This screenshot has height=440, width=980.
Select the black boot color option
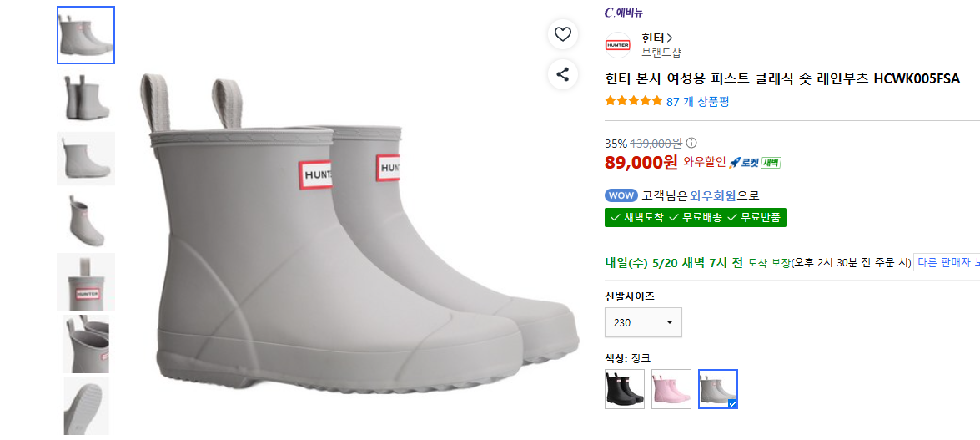pos(625,389)
